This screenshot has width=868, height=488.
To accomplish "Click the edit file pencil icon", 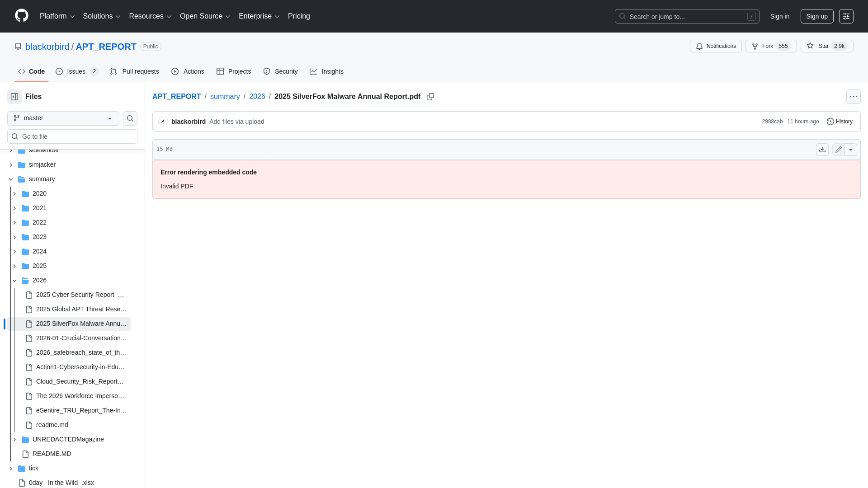I will point(839,149).
